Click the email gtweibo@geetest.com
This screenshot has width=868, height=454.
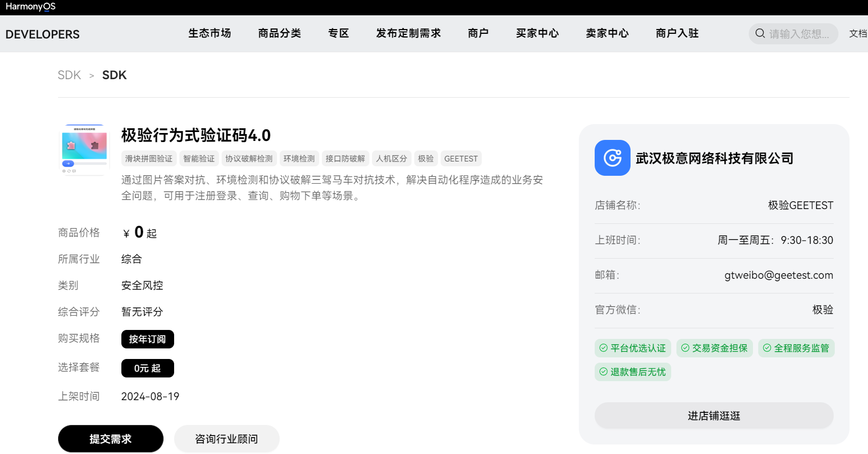click(x=779, y=275)
